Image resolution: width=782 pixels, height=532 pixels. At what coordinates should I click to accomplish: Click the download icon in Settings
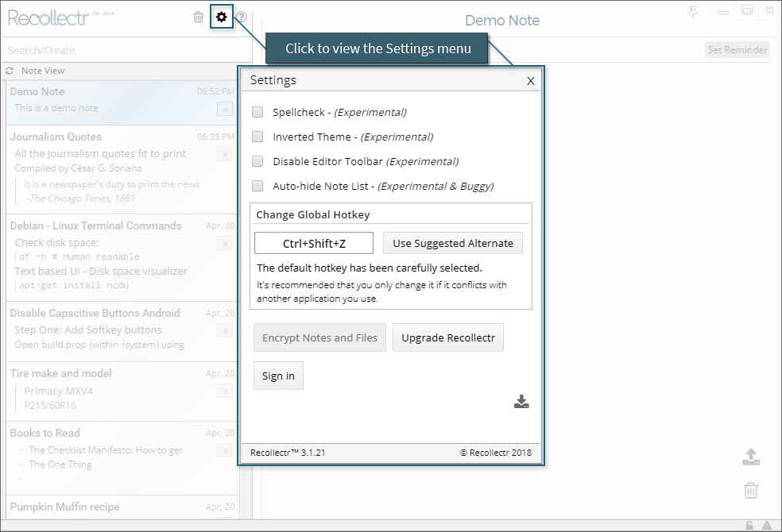click(x=521, y=402)
